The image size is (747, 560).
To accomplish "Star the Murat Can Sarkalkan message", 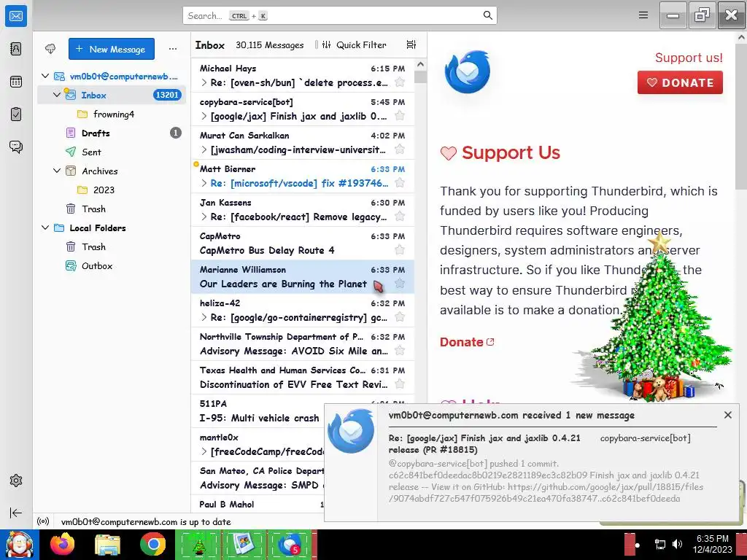I will tap(400, 149).
